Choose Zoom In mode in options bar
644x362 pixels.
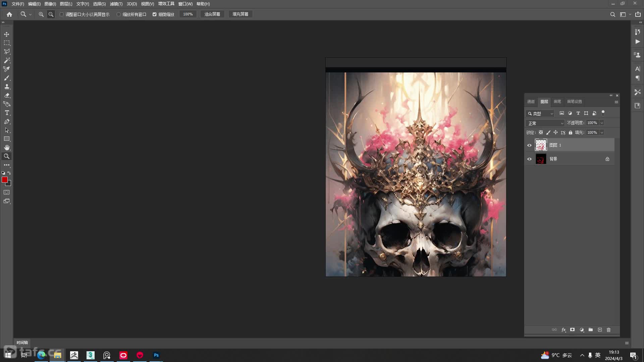pyautogui.click(x=41, y=14)
